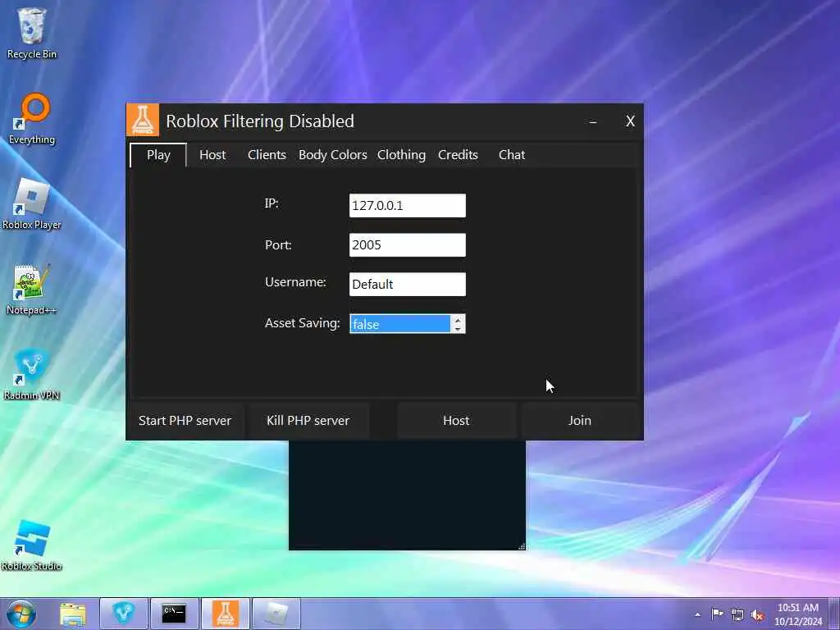Close the Roblox Filtering Disabled window
This screenshot has height=630, width=840.
630,121
